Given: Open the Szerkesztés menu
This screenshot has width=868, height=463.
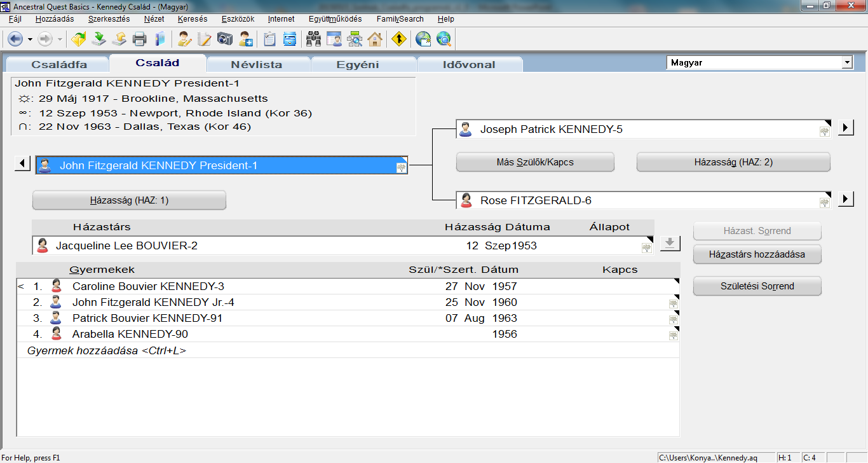Looking at the screenshot, I should tap(109, 19).
